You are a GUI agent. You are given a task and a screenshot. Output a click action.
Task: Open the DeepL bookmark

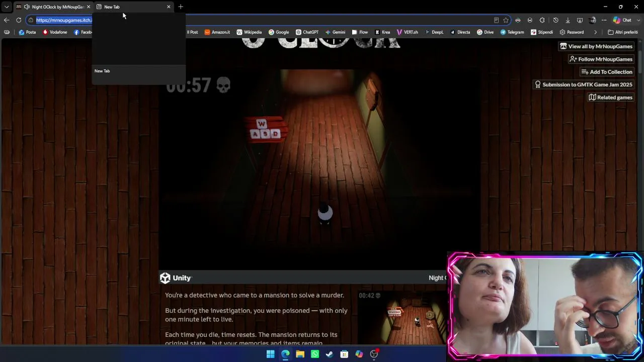pos(434,32)
